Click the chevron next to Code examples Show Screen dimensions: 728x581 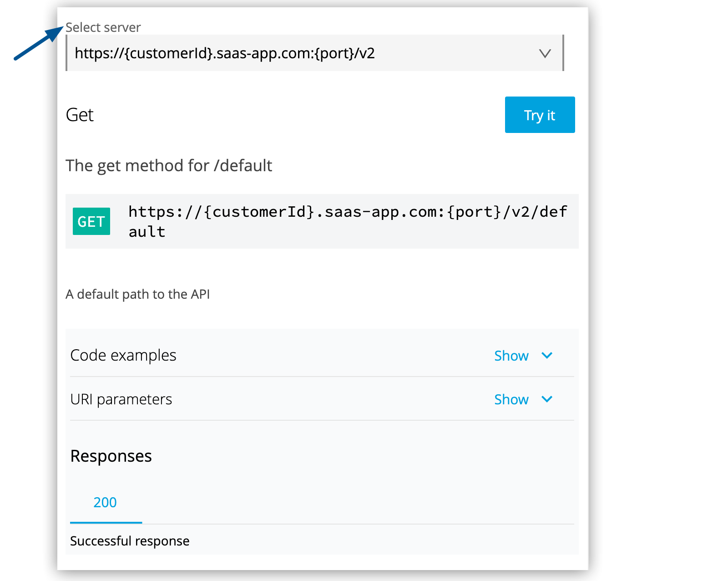point(547,356)
